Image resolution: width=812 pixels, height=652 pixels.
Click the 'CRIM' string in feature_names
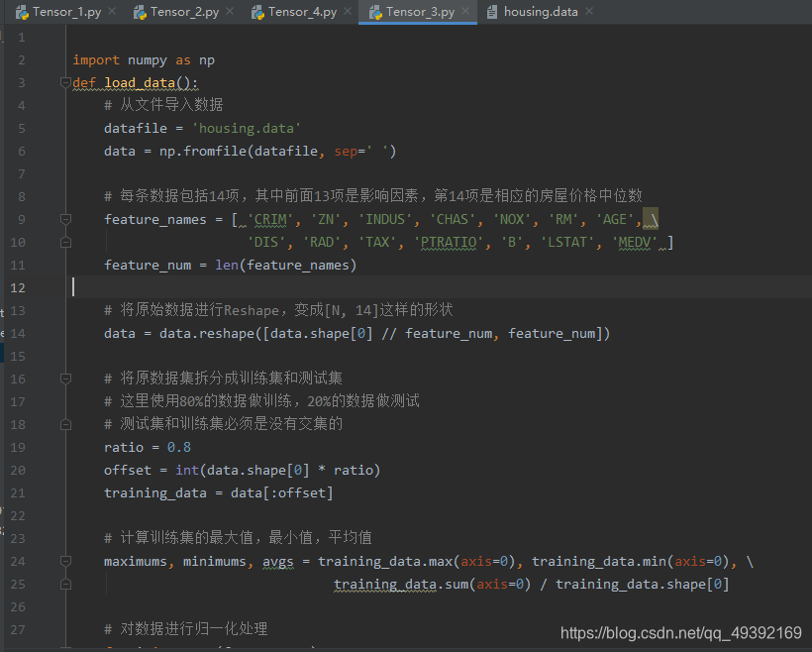tap(270, 219)
